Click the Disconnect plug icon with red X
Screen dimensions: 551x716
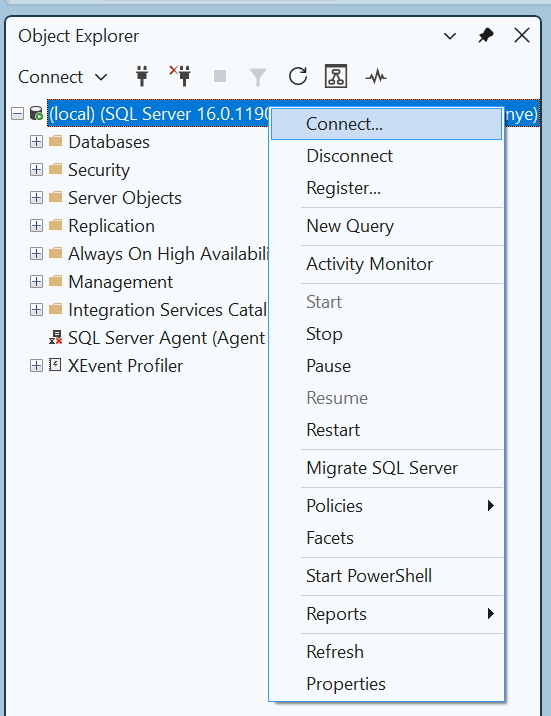point(180,76)
